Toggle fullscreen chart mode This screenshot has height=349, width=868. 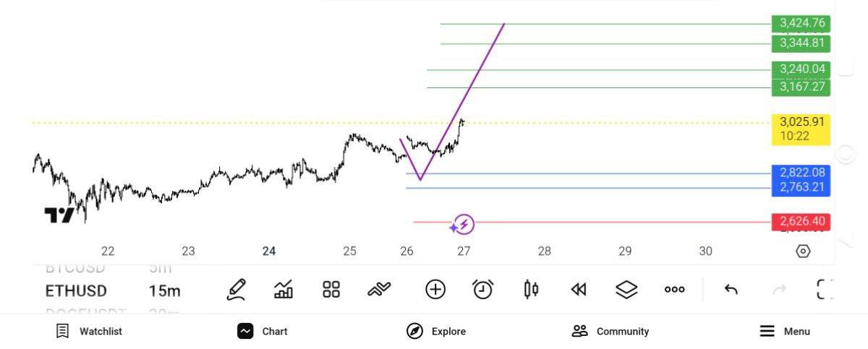[x=825, y=290]
